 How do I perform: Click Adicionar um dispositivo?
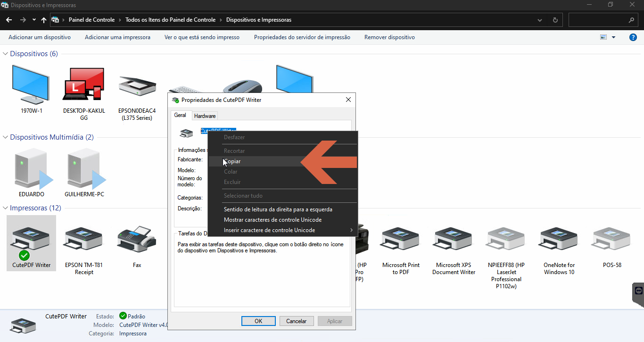[40, 37]
